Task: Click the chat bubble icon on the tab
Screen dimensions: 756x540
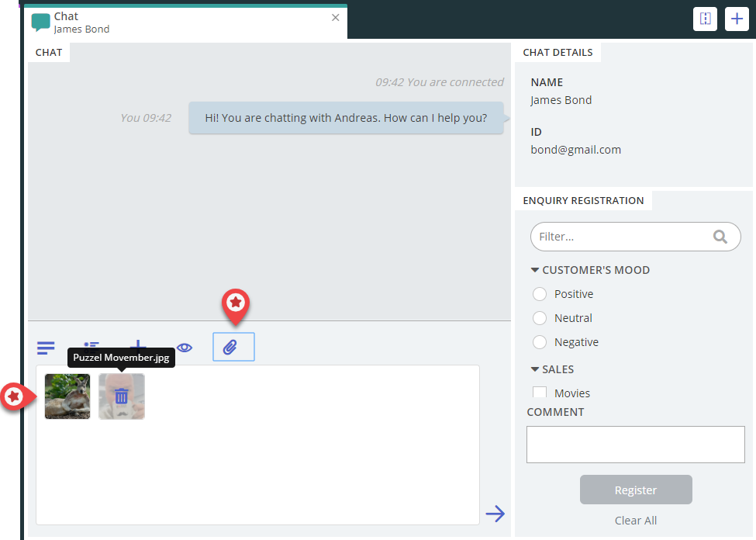Action: 41,22
